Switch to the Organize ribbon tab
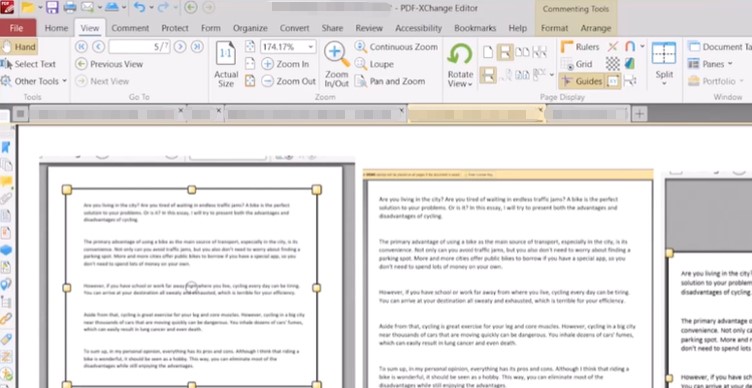752x388 pixels. pos(250,28)
